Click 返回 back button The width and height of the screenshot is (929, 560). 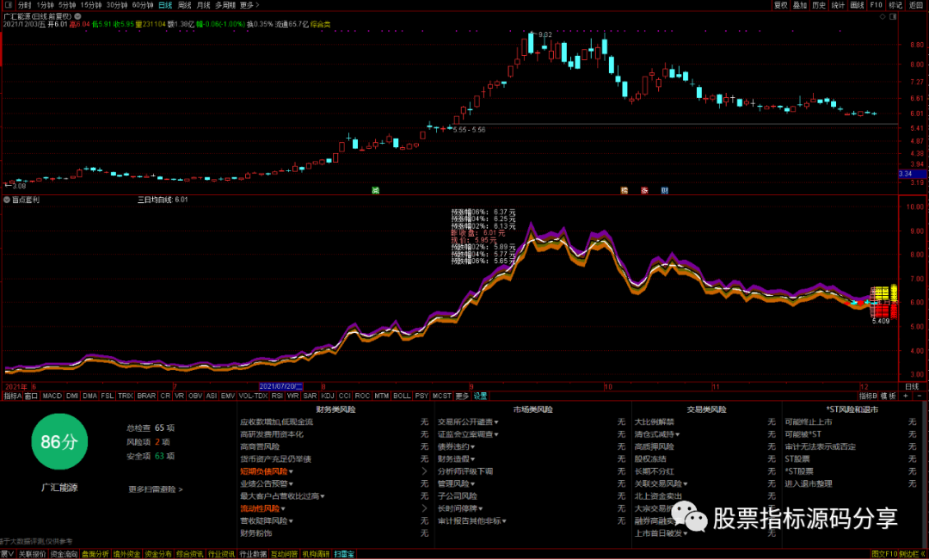916,5
